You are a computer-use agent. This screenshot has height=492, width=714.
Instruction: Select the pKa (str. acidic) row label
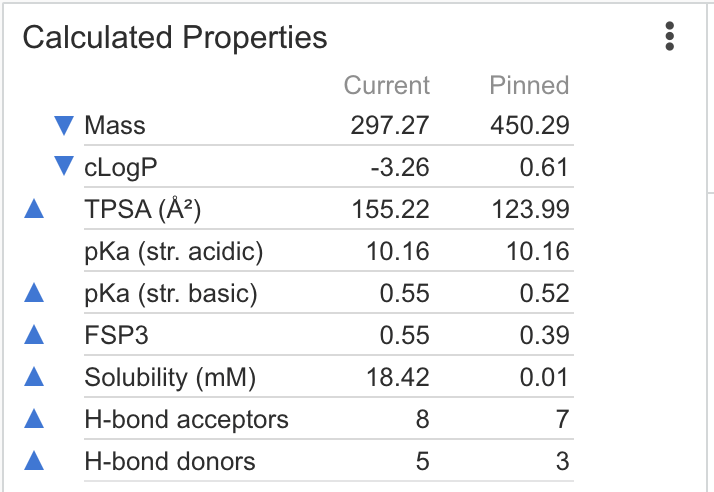click(x=174, y=252)
